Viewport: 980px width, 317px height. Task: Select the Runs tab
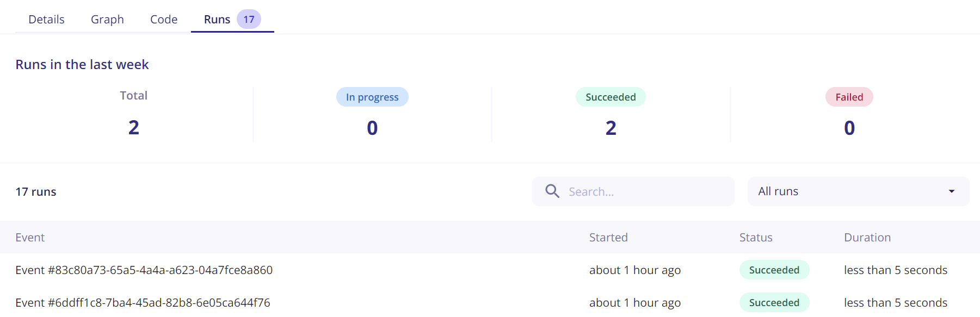217,20
